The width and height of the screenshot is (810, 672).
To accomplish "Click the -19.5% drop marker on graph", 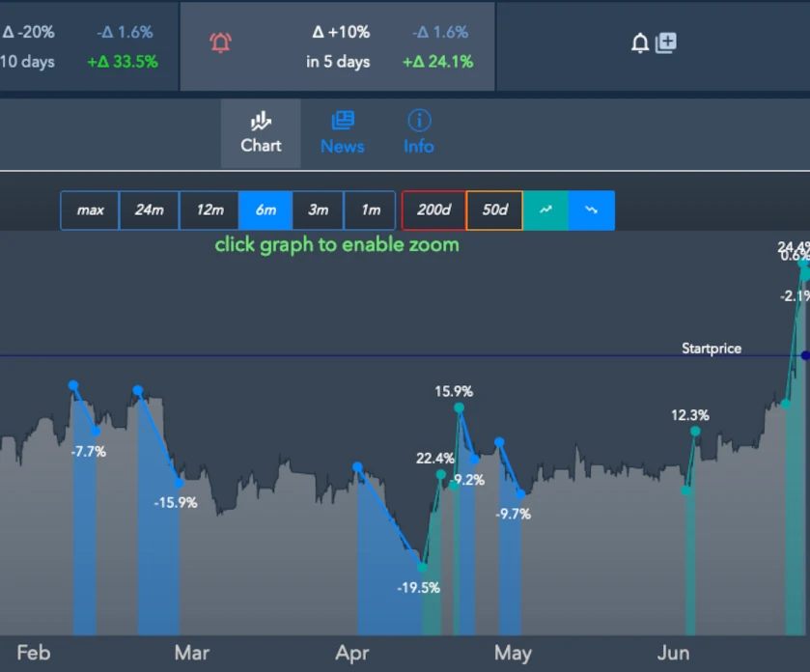I will [422, 567].
